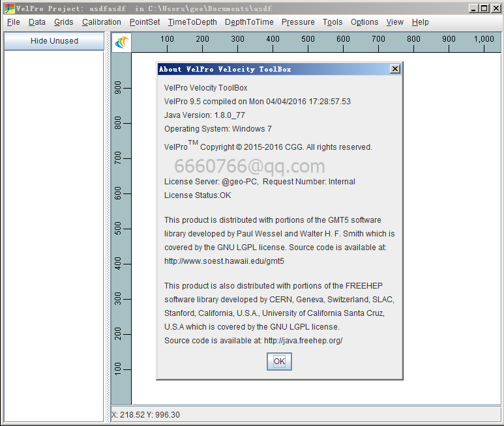Open the DepthToTime menu

249,22
